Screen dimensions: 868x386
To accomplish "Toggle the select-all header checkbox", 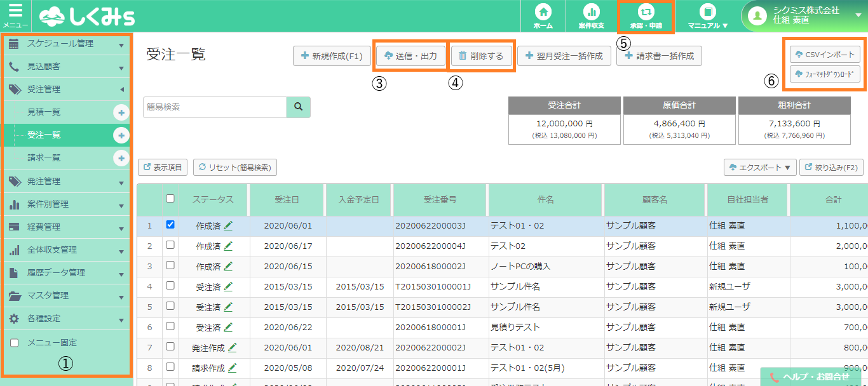I will pos(170,199).
